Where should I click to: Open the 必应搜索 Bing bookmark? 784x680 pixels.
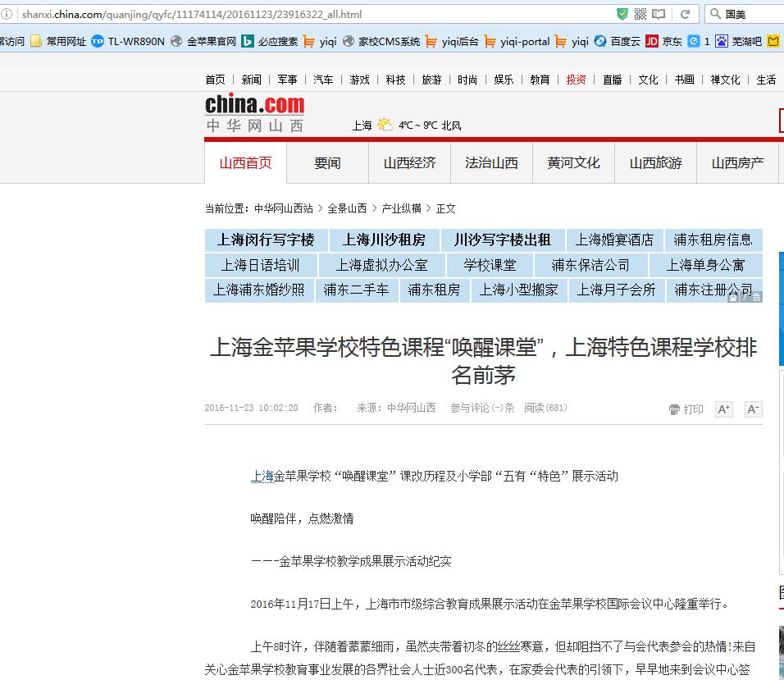click(269, 41)
